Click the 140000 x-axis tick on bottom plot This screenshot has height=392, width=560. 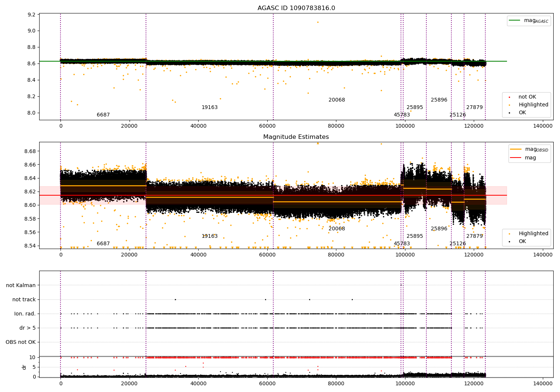point(543,383)
